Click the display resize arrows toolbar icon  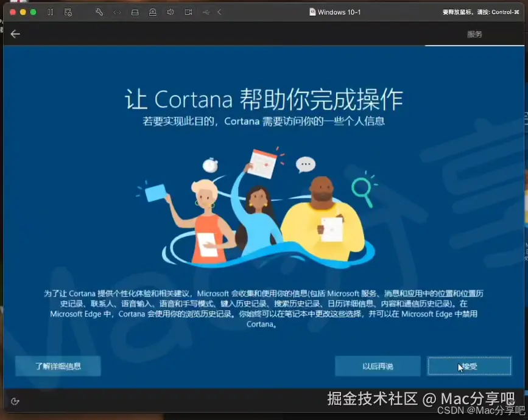pos(118,12)
